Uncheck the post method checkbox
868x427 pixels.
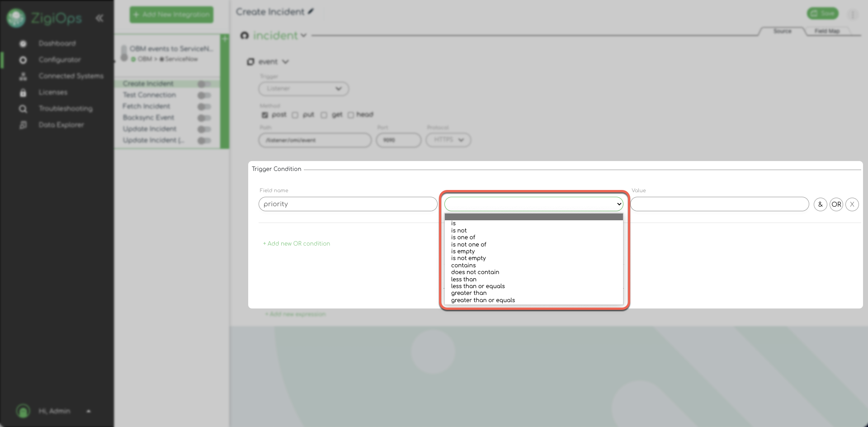click(x=265, y=115)
